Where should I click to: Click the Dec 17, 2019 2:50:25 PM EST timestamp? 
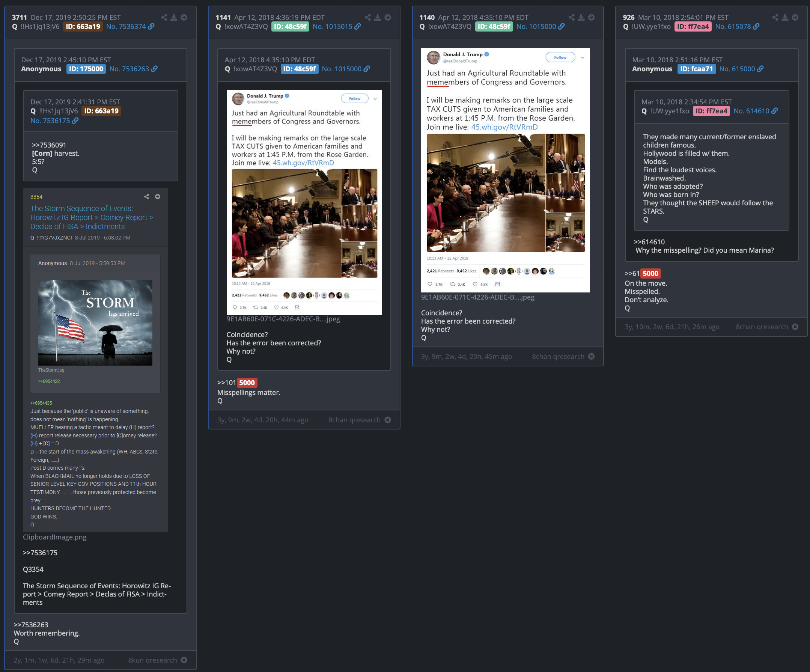[75, 17]
